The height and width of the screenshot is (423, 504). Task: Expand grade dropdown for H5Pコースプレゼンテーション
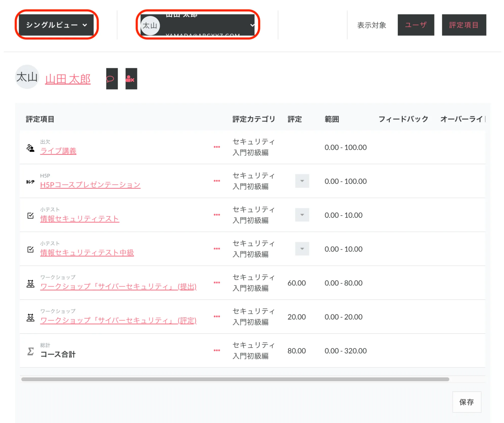302,181
